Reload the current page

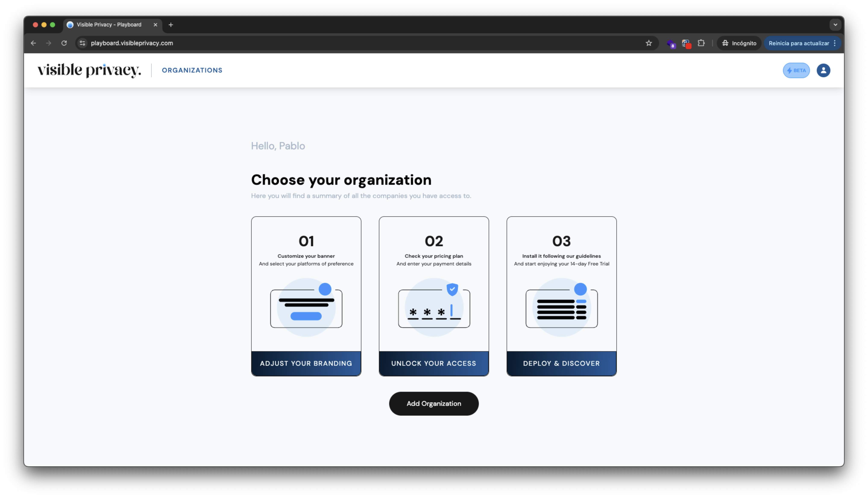[x=64, y=43]
